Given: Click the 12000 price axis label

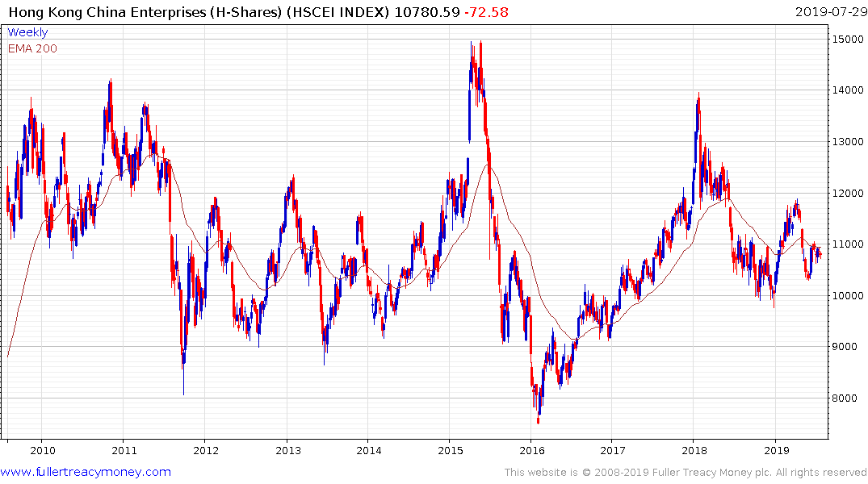Looking at the screenshot, I should [x=848, y=193].
